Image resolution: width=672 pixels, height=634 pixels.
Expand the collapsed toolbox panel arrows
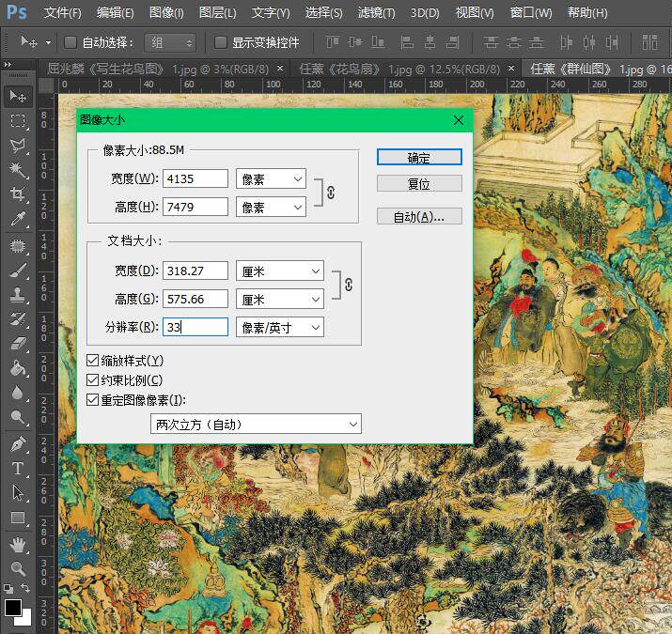point(8,65)
